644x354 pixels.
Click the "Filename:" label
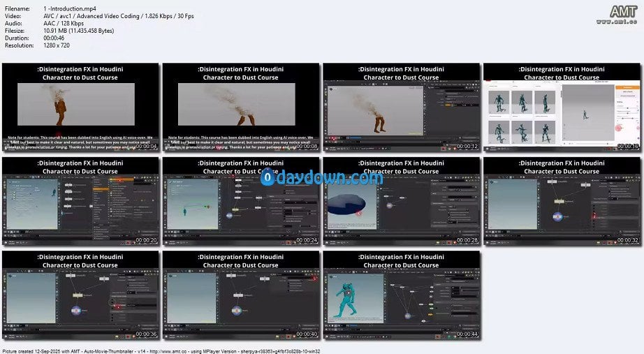pos(17,8)
